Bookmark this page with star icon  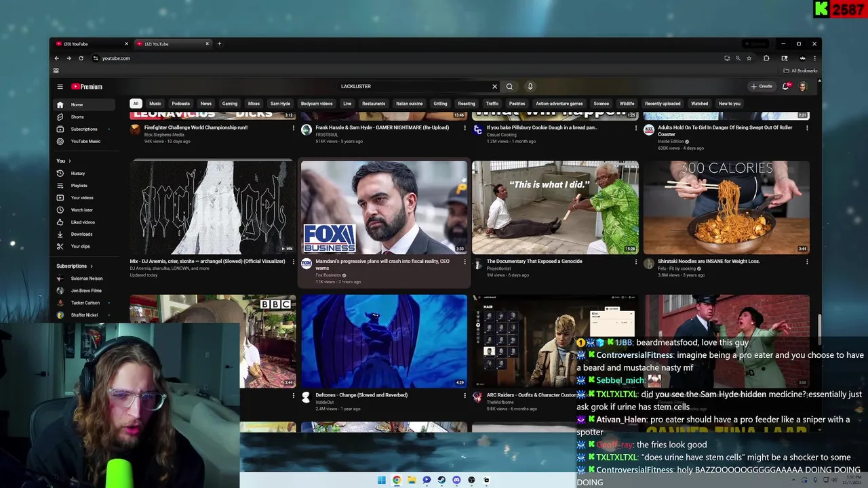click(749, 58)
